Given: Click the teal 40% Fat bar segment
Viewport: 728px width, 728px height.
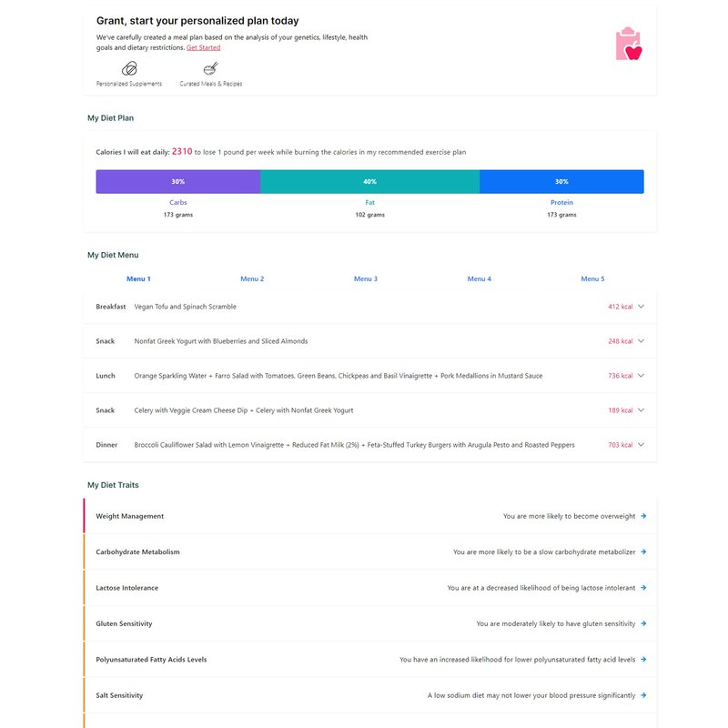Looking at the screenshot, I should tap(369, 181).
